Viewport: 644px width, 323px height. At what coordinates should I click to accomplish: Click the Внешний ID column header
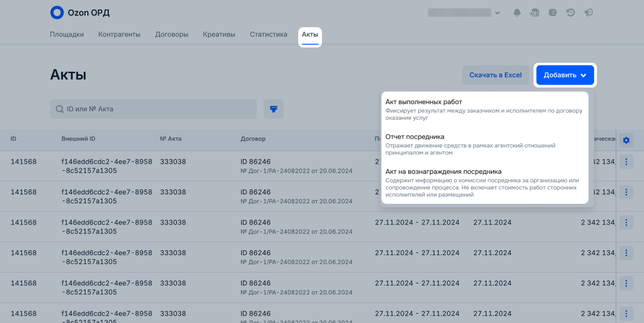tap(78, 139)
